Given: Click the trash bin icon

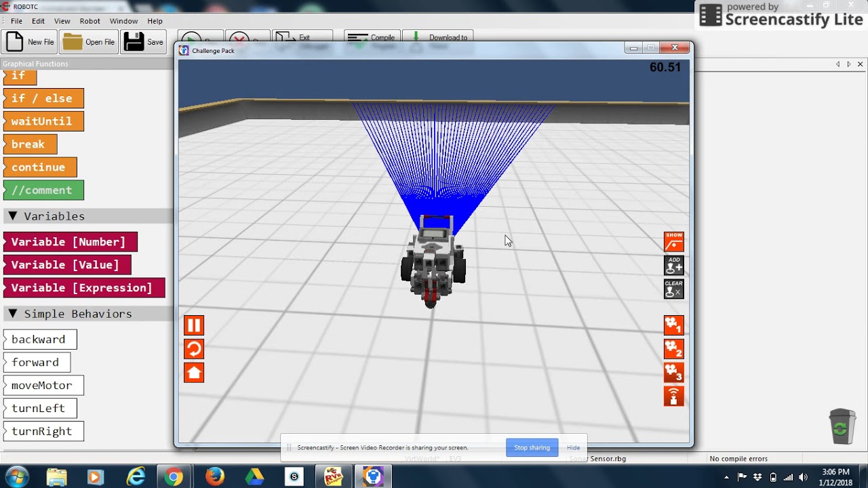Looking at the screenshot, I should tap(842, 426).
